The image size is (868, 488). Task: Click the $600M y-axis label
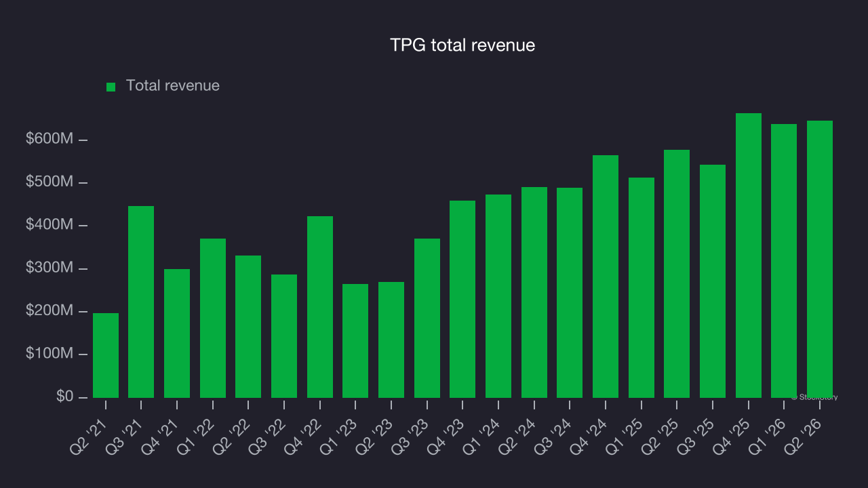pyautogui.click(x=50, y=139)
